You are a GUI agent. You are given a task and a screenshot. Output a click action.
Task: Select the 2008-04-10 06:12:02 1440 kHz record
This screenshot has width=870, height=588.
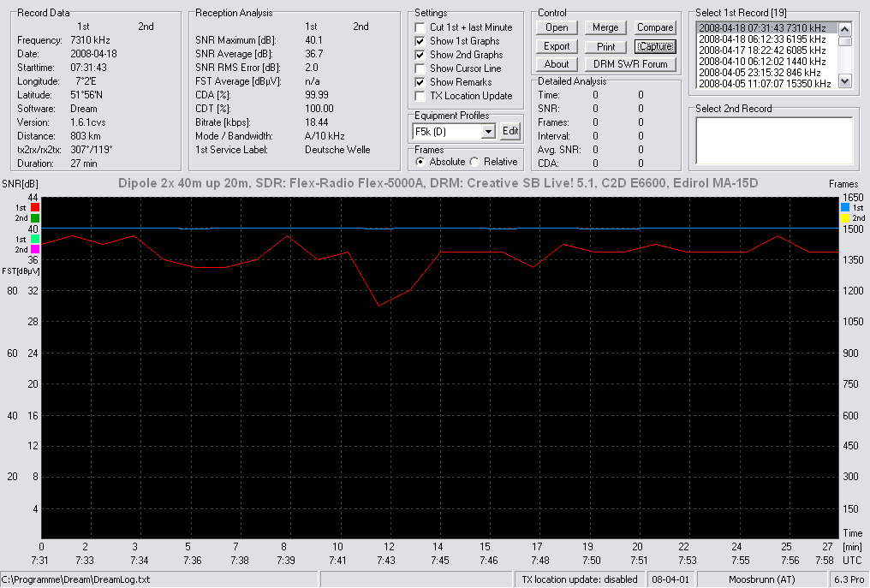click(x=762, y=62)
